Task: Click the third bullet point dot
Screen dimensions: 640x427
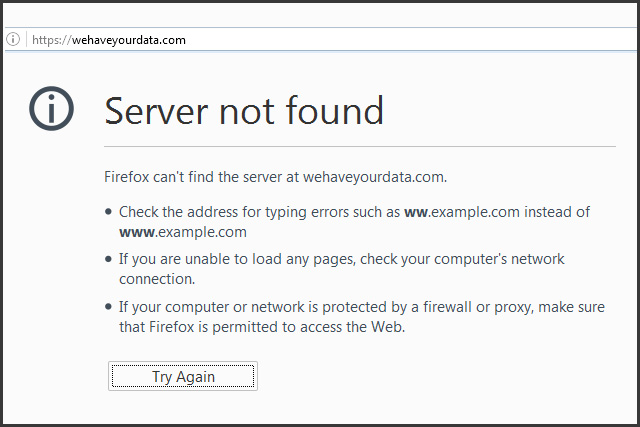Action: click(x=109, y=308)
